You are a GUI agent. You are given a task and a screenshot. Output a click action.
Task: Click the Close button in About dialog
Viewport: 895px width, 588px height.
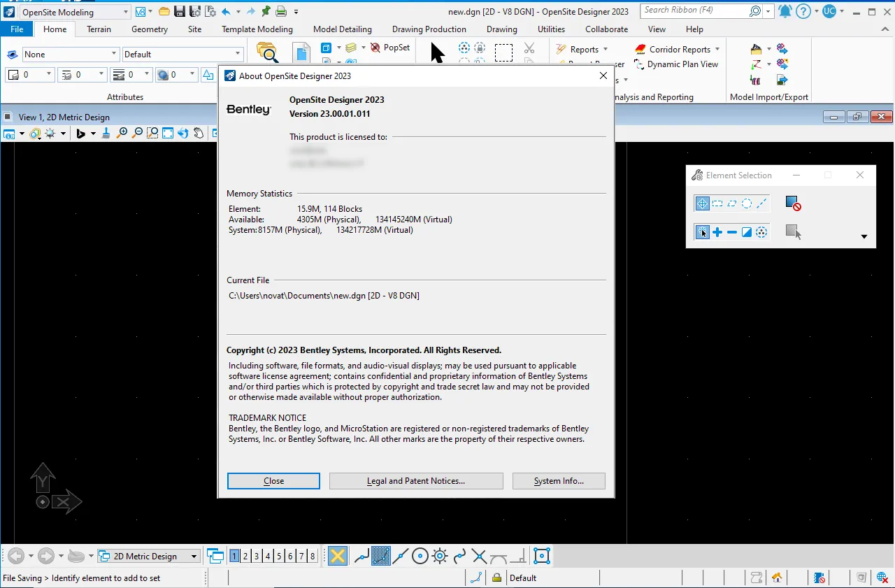(x=273, y=481)
